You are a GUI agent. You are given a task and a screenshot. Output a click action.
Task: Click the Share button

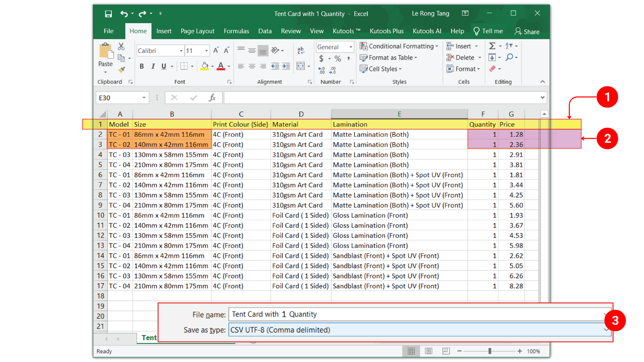tap(527, 32)
